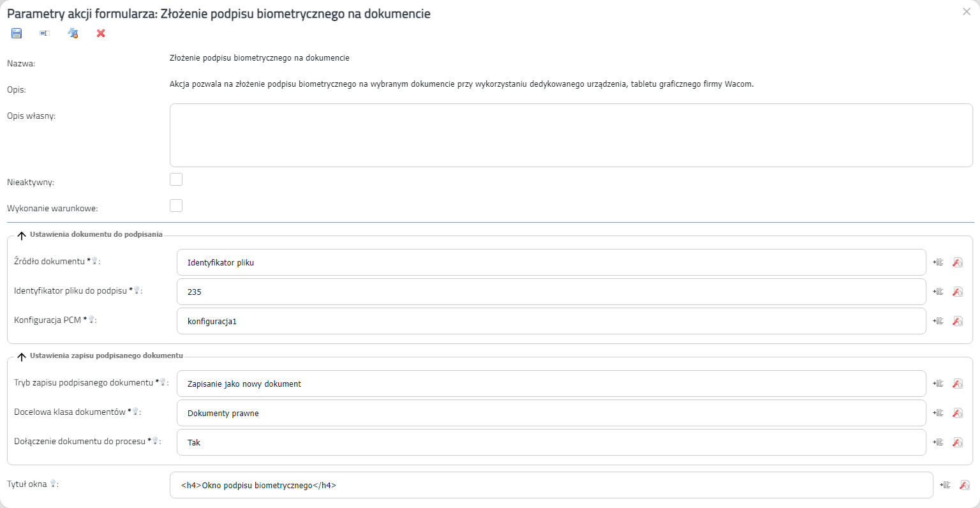Click the save floppy disk icon
This screenshot has height=508, width=980.
(x=17, y=33)
